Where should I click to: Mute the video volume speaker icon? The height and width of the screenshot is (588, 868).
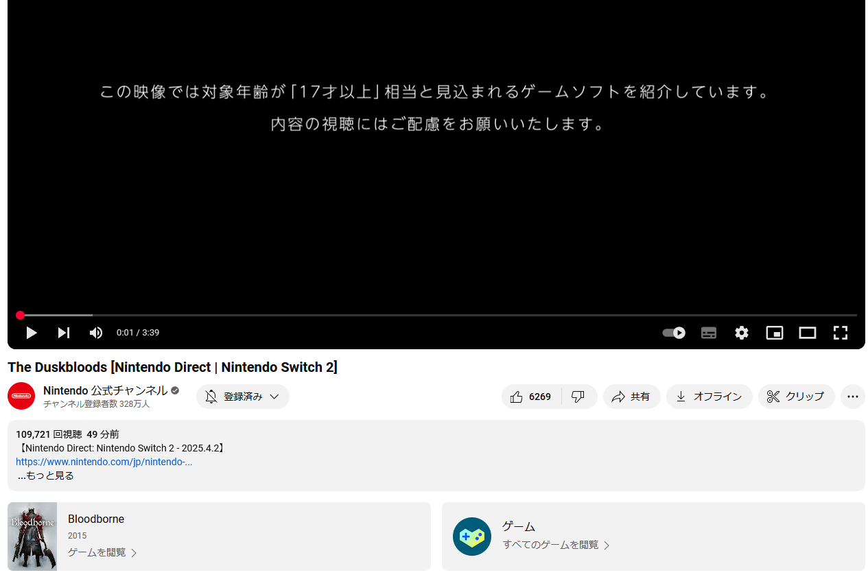96,333
